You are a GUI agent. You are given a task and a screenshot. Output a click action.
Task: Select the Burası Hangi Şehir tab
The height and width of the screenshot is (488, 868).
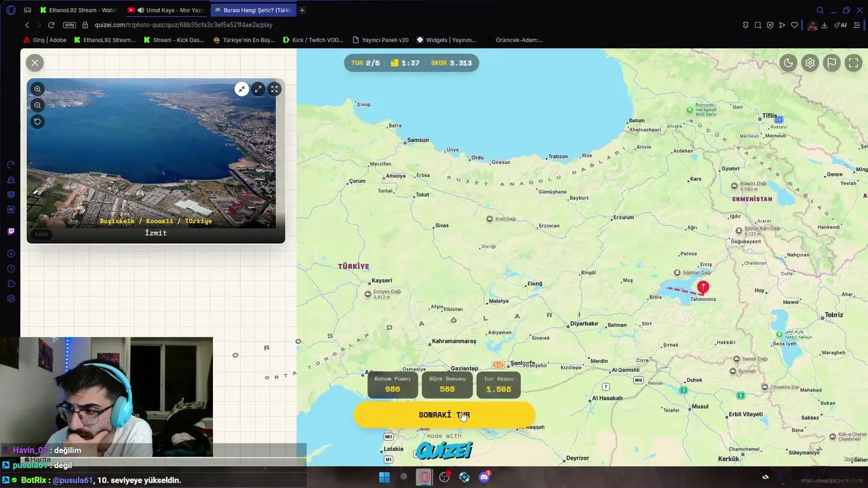click(253, 10)
